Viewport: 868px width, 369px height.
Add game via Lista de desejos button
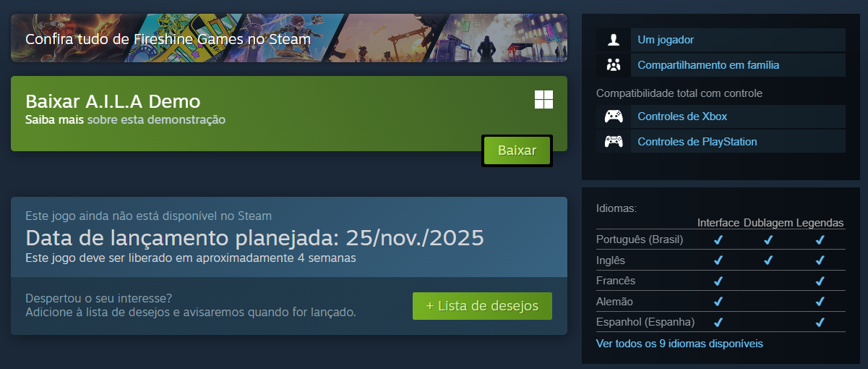point(482,306)
